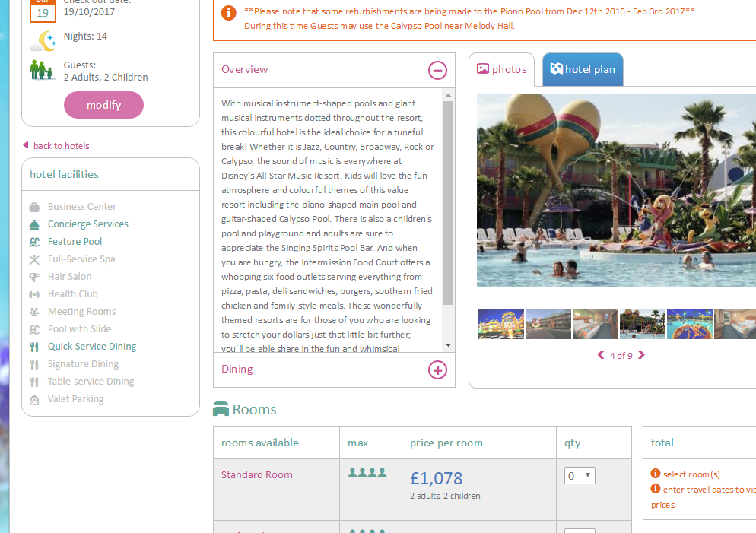Click the Rooms bed icon

(221, 410)
